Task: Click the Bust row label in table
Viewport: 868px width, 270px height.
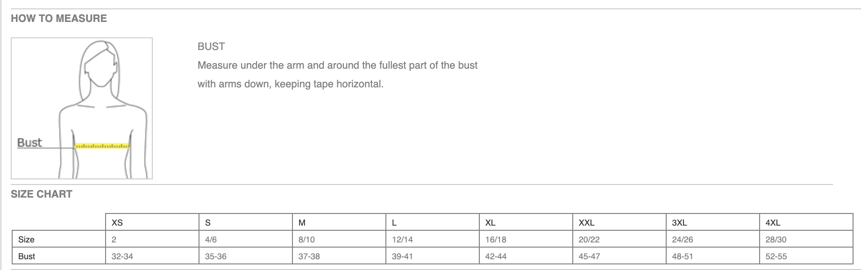Action: (x=59, y=256)
